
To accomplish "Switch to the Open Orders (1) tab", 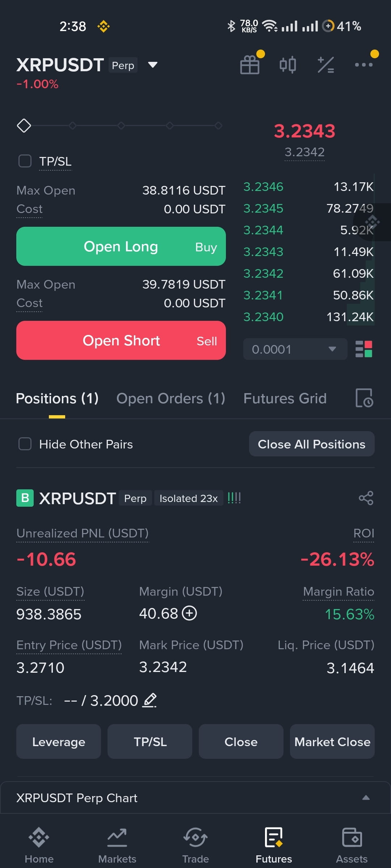I will pos(171,398).
